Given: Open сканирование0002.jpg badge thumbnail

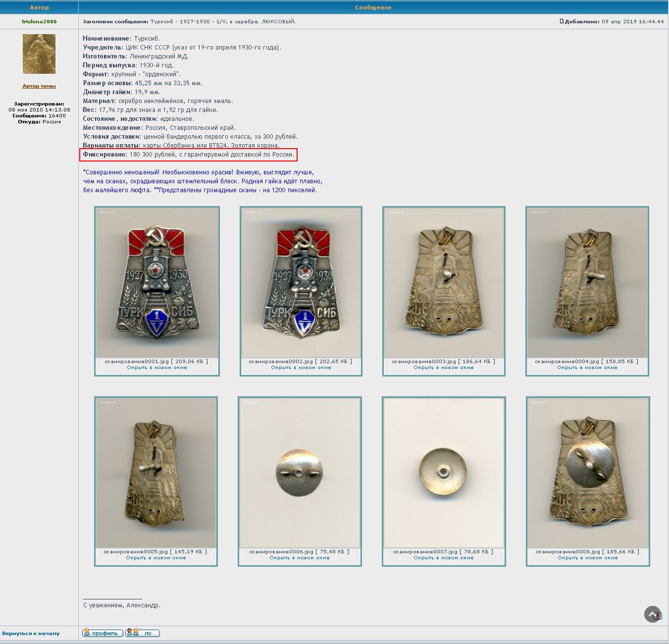Looking at the screenshot, I should (x=301, y=282).
